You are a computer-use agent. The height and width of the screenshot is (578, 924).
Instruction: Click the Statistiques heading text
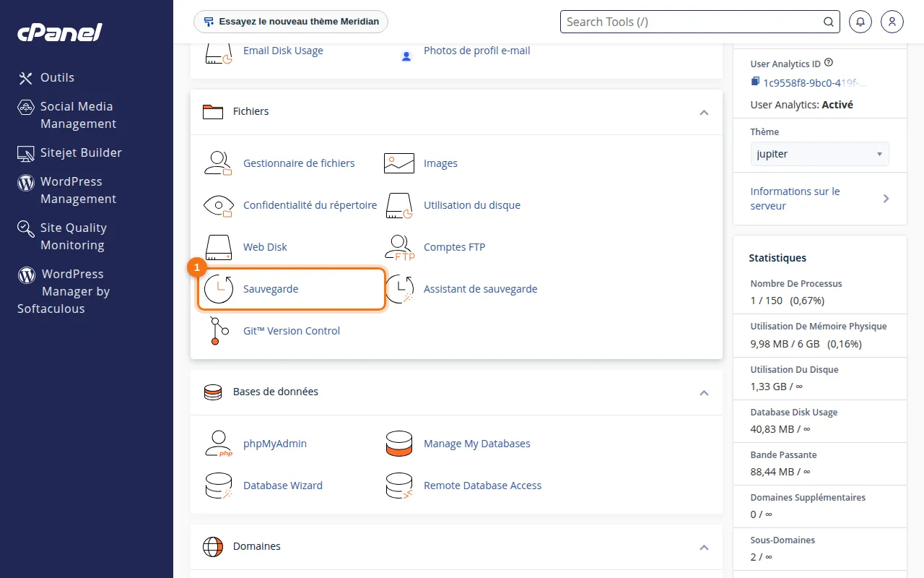777,258
